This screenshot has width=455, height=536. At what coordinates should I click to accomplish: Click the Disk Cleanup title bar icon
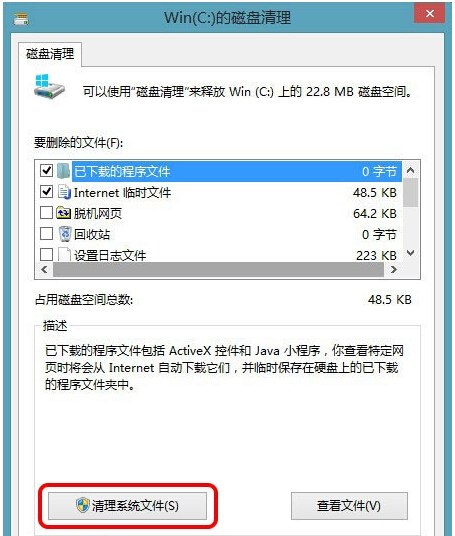tap(21, 19)
